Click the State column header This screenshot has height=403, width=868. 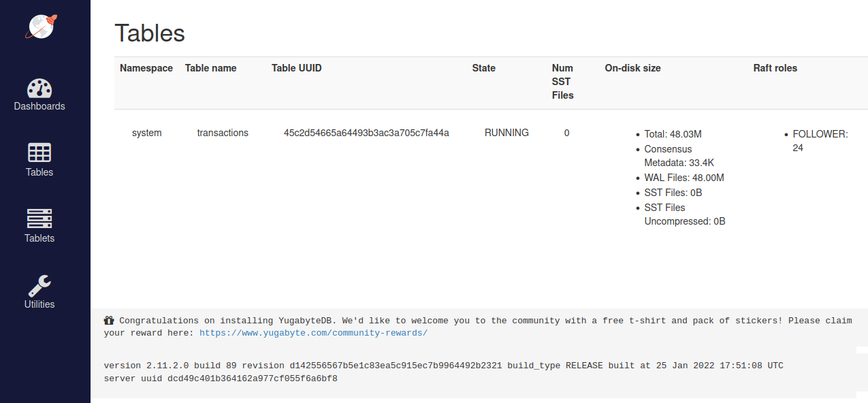coord(483,68)
